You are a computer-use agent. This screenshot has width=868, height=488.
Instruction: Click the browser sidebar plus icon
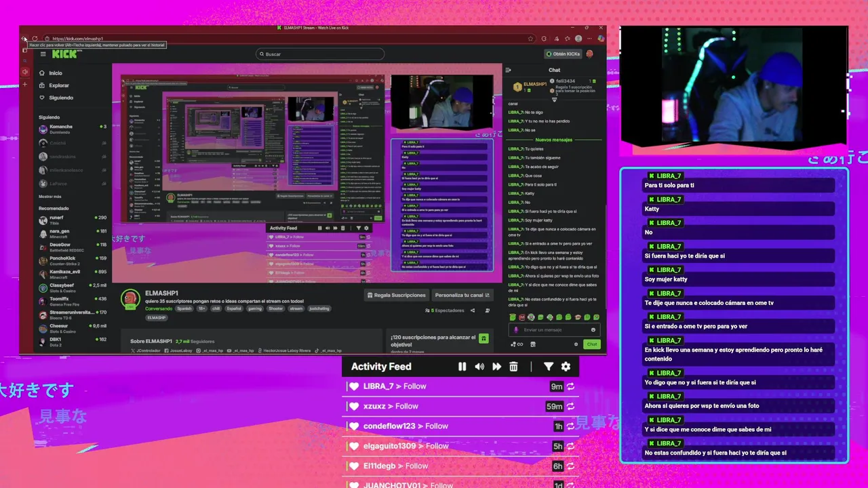(25, 85)
